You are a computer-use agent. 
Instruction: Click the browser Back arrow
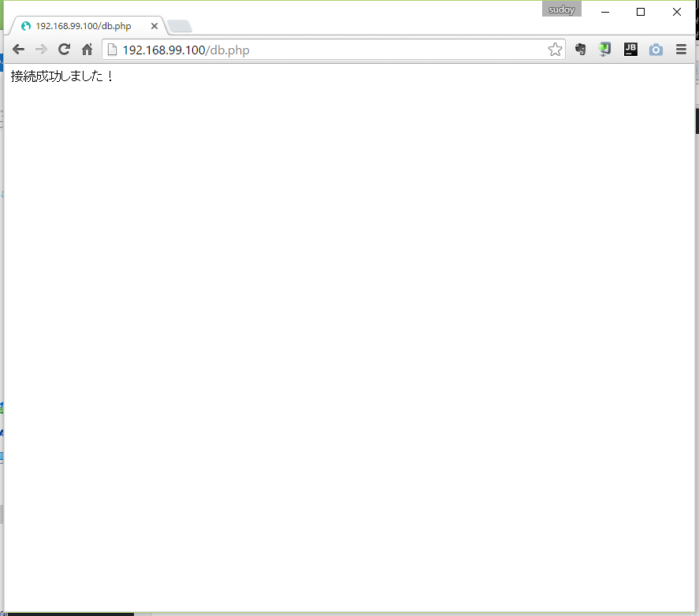(x=18, y=50)
